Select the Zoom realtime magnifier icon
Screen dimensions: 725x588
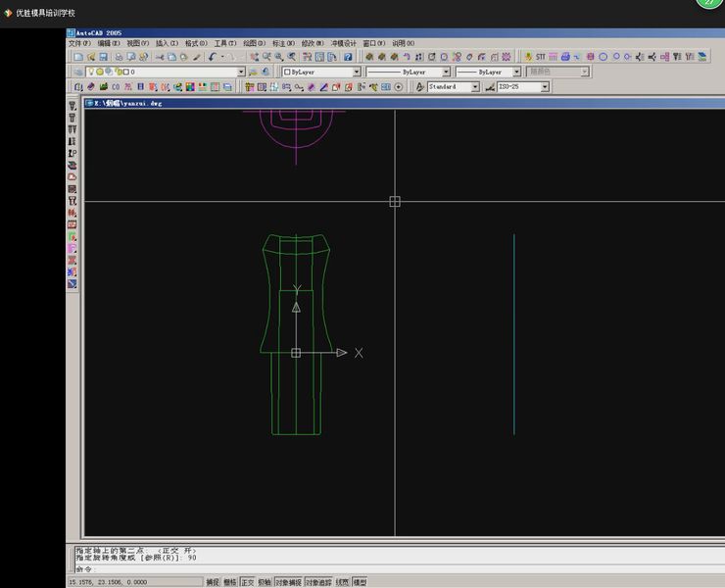[266, 57]
